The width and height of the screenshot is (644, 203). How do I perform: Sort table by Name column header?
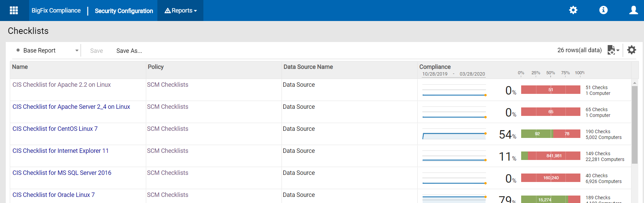pos(20,67)
